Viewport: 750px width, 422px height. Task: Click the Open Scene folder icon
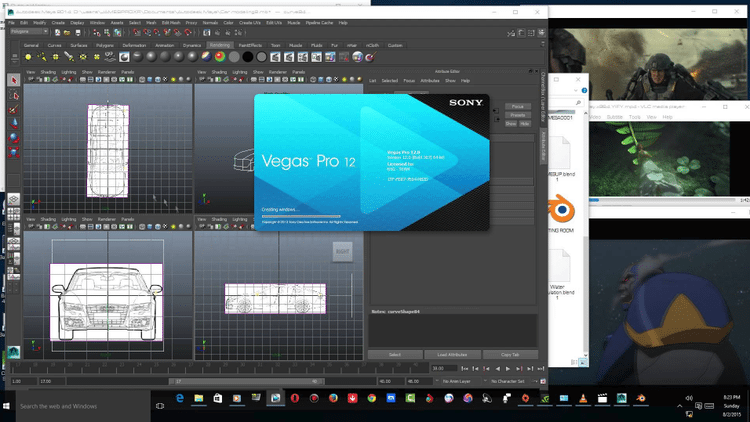pos(67,33)
